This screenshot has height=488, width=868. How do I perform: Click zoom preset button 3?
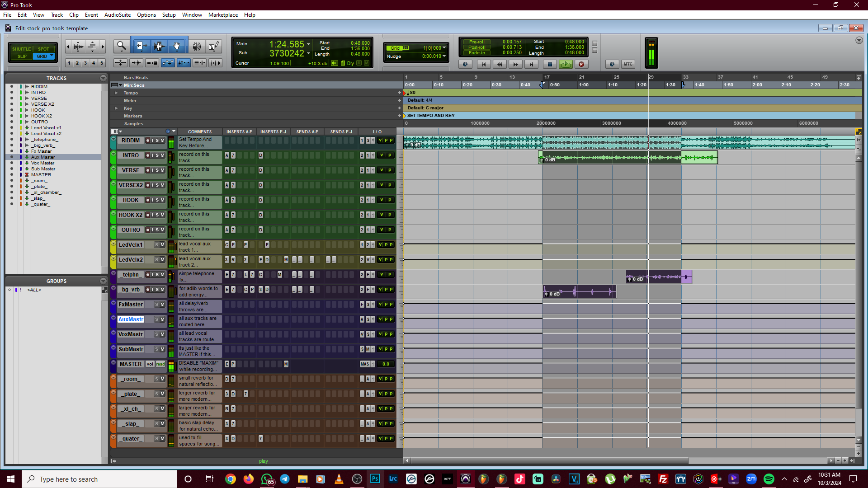(x=85, y=63)
